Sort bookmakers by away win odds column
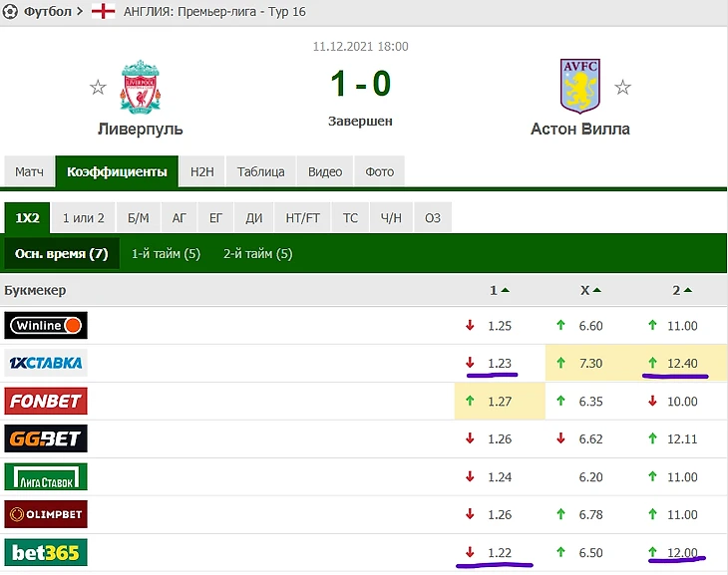Screen dimensions: 728x575 coord(682,290)
